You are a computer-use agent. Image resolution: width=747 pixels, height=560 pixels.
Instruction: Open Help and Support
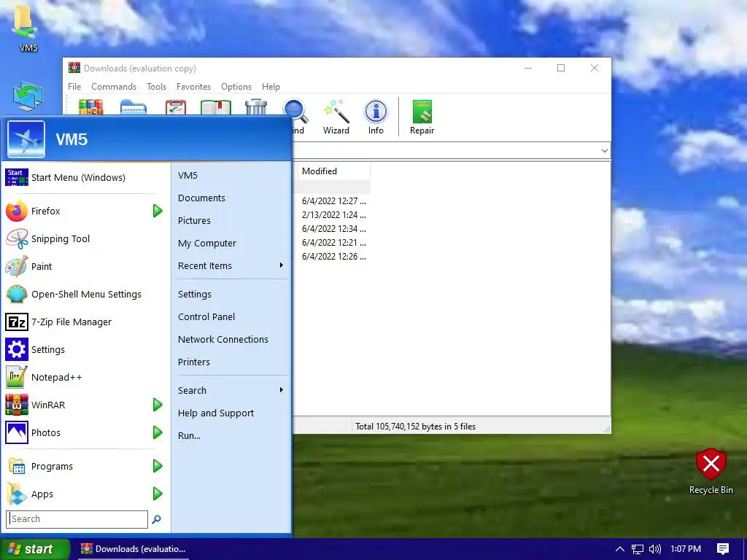[x=216, y=413]
